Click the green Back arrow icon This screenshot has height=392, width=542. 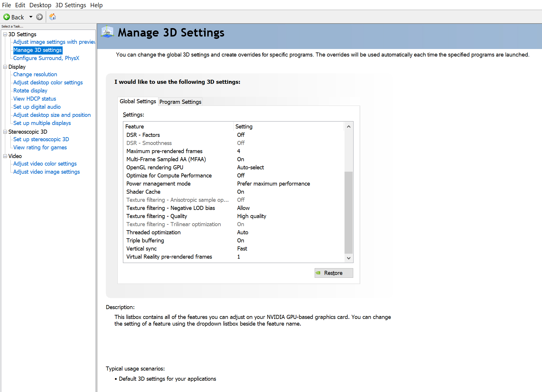tap(7, 17)
